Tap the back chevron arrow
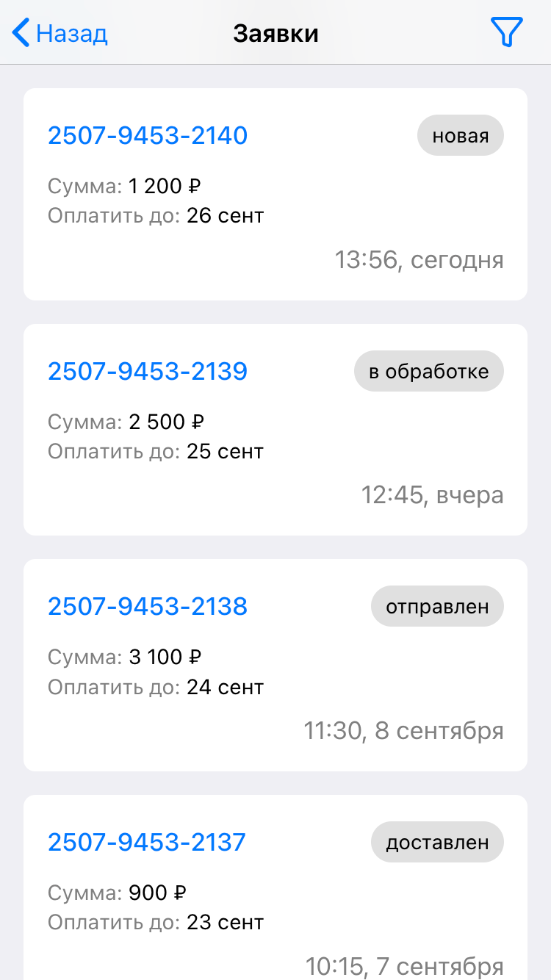Screen dimensions: 551x980 point(21,33)
